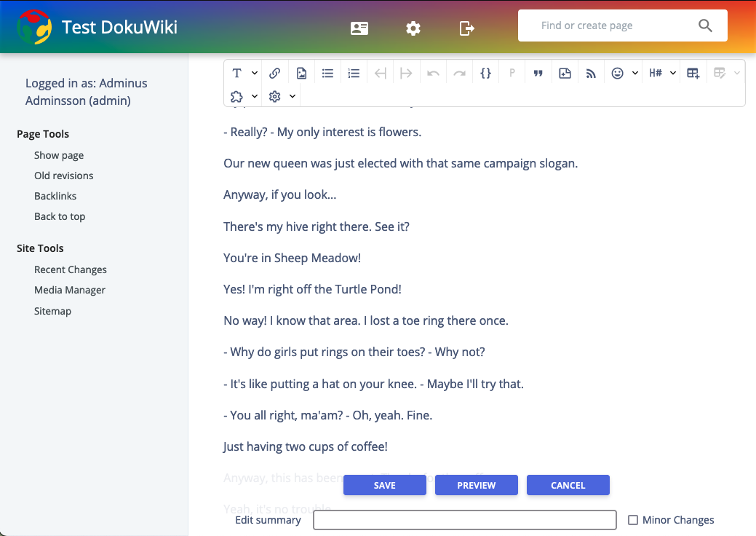Click text "Yes! I'm right off the Turtle Pond!"
The height and width of the screenshot is (536, 756).
[312, 289]
